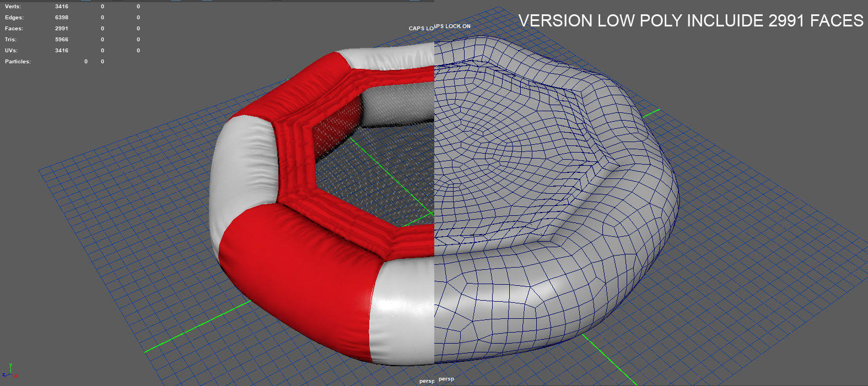Click the Particles label in the HUD

coord(18,62)
